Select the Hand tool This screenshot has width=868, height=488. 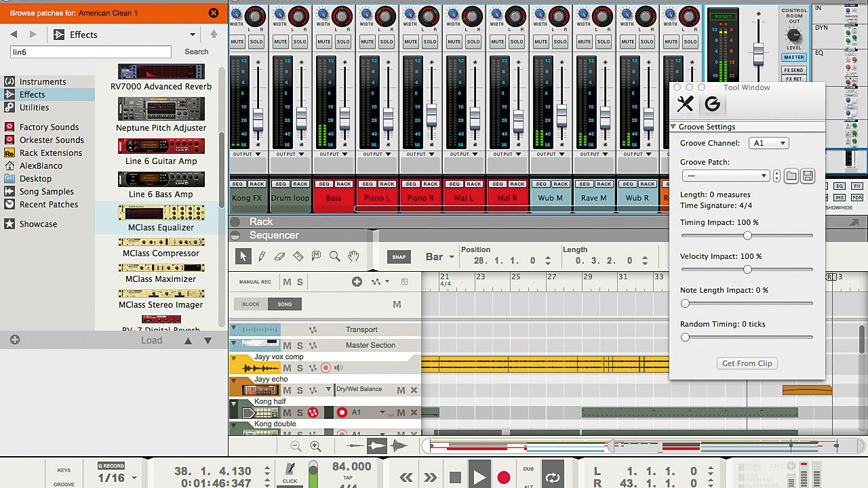353,256
